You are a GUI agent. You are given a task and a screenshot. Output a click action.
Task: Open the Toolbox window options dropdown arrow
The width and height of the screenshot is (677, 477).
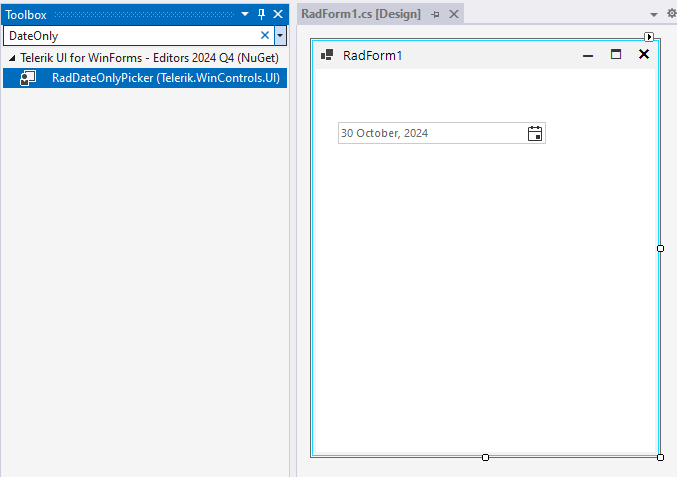(x=245, y=14)
